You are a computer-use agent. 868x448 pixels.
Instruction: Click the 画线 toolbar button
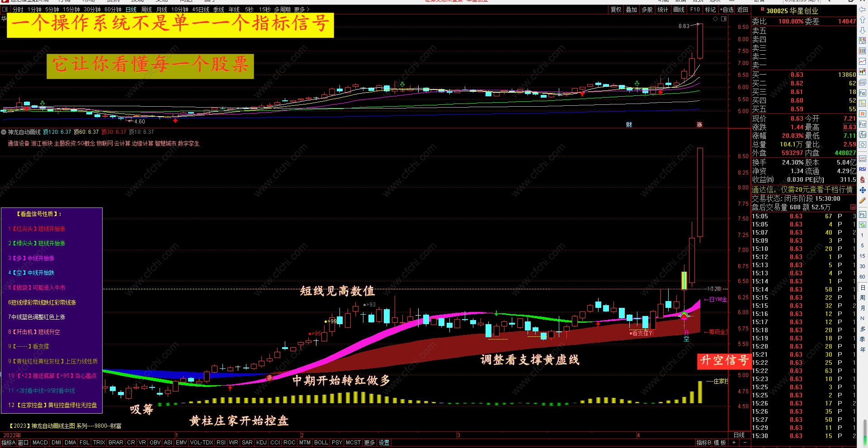[679, 9]
